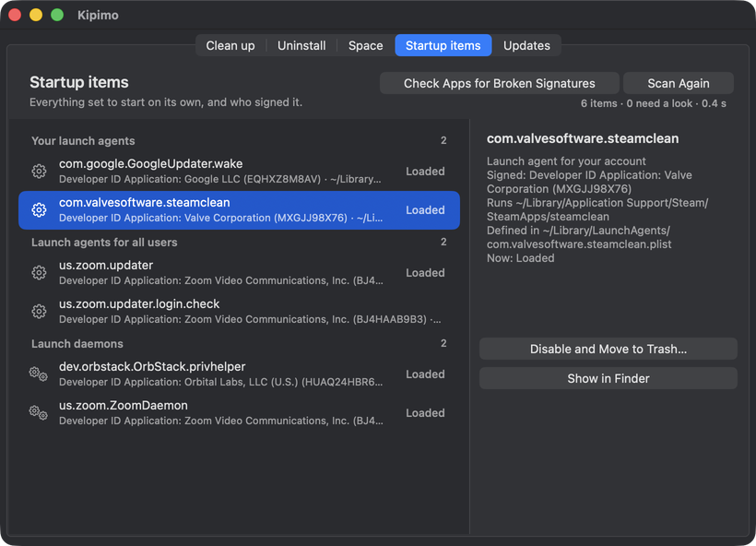The height and width of the screenshot is (546, 756).
Task: Click Orbital Labs signer subtitle
Action: tap(221, 382)
